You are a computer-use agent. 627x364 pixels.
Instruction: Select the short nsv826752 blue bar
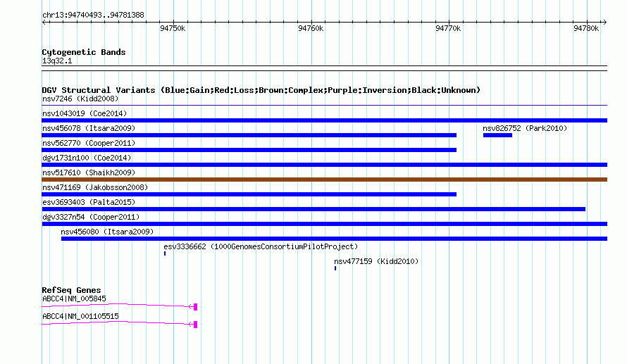click(x=497, y=135)
